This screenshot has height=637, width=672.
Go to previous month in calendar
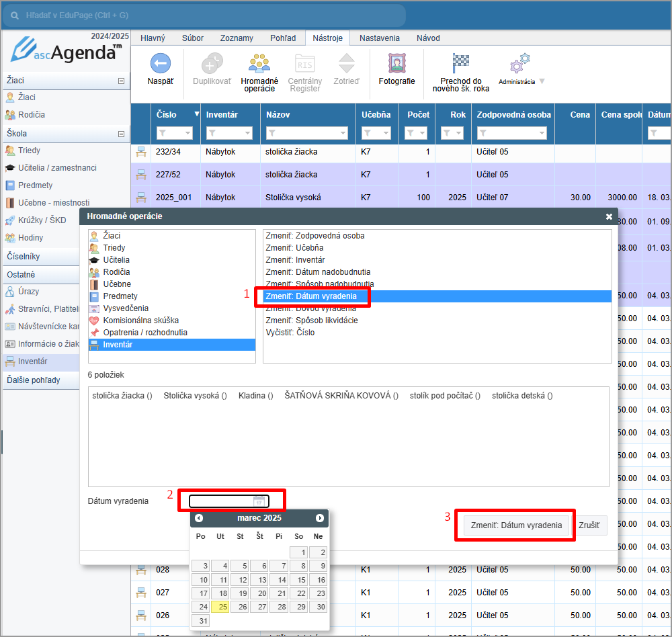point(199,518)
